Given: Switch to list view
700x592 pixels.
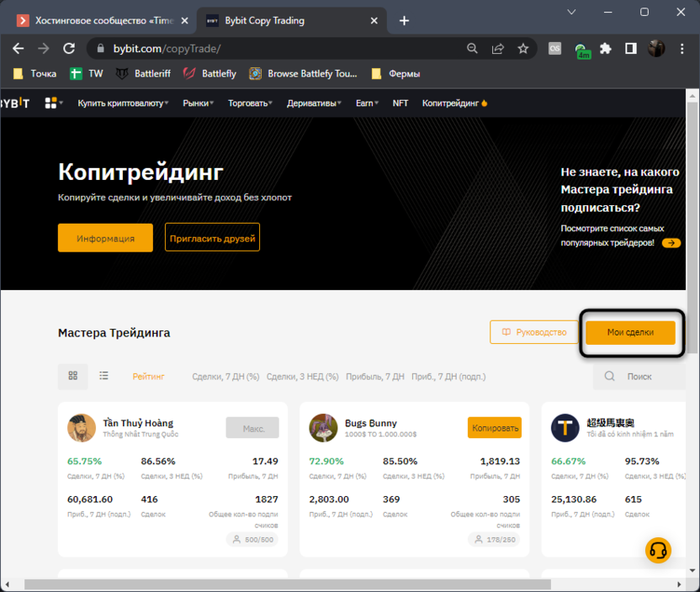Looking at the screenshot, I should click(x=103, y=376).
